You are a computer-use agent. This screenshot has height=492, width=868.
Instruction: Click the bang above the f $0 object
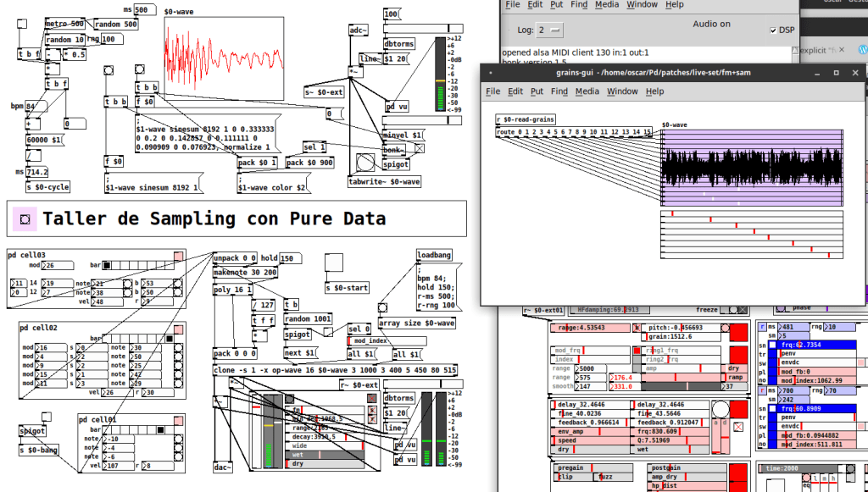140,69
